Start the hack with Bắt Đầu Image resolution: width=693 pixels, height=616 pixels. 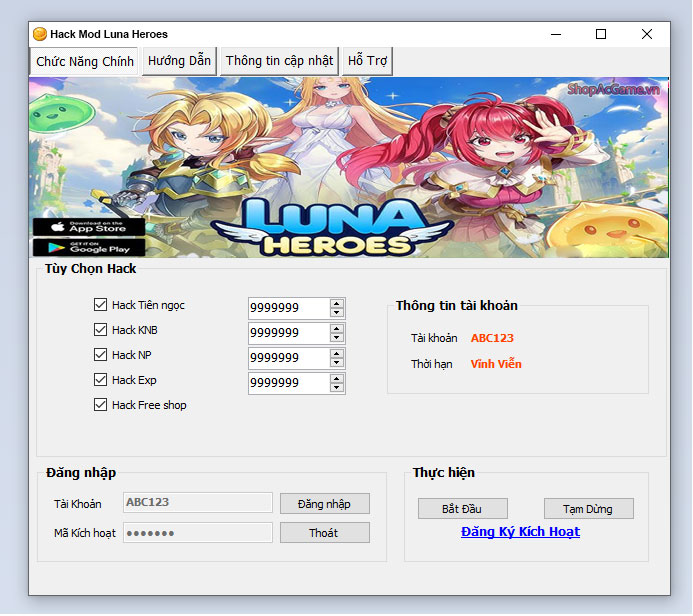tap(462, 509)
